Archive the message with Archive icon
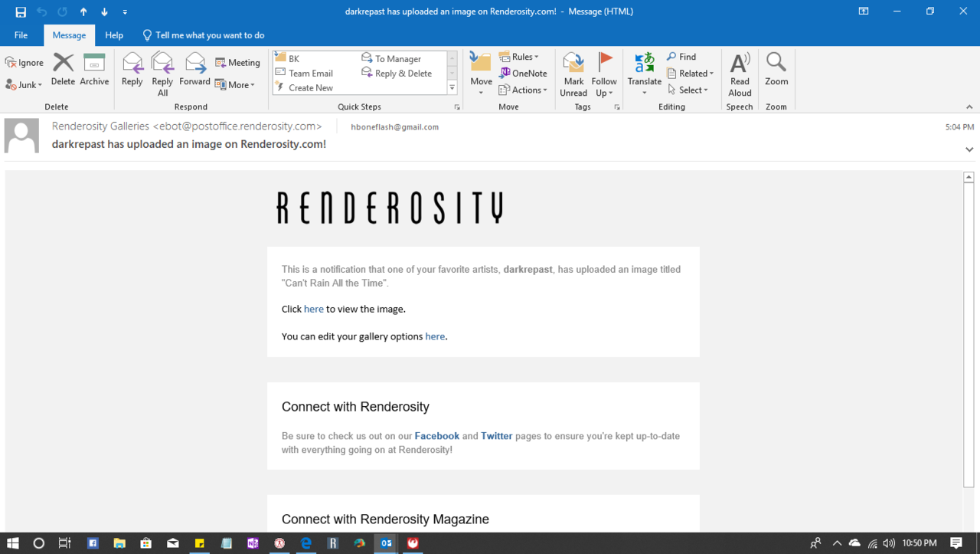 pos(94,70)
